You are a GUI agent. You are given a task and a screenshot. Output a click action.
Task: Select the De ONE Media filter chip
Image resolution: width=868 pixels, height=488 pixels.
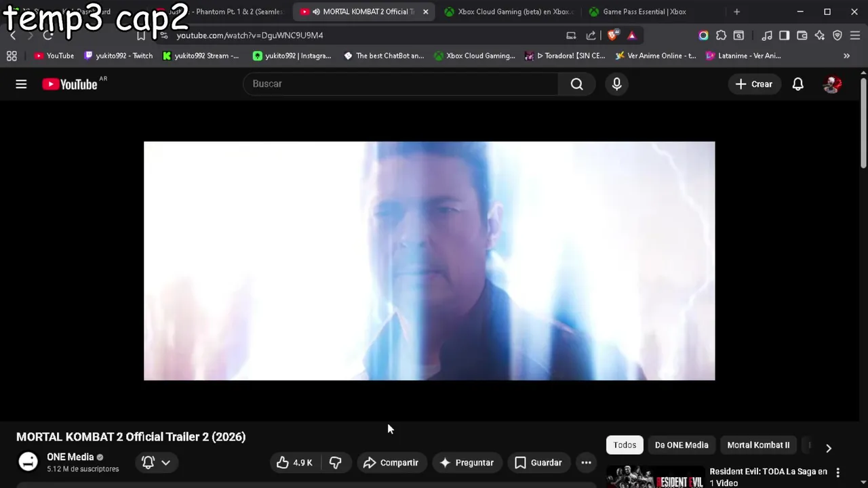[x=682, y=445]
